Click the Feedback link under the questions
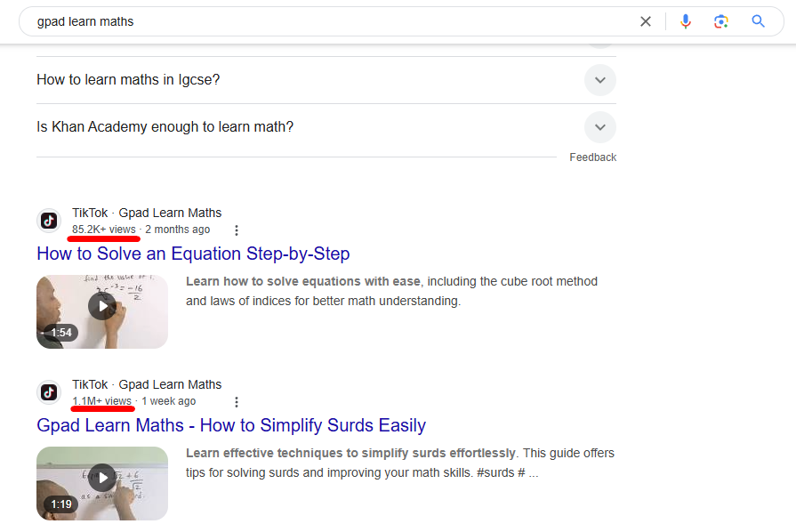The image size is (796, 532). pyautogui.click(x=593, y=157)
